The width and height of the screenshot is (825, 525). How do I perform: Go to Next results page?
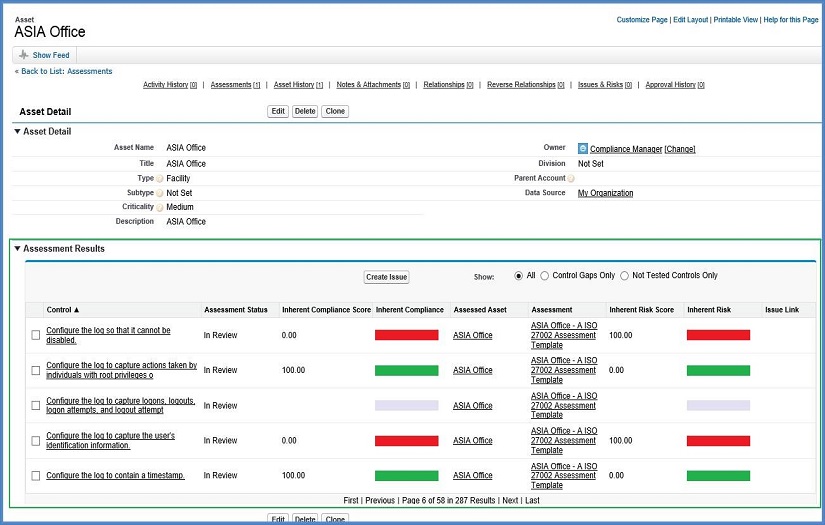pos(510,501)
